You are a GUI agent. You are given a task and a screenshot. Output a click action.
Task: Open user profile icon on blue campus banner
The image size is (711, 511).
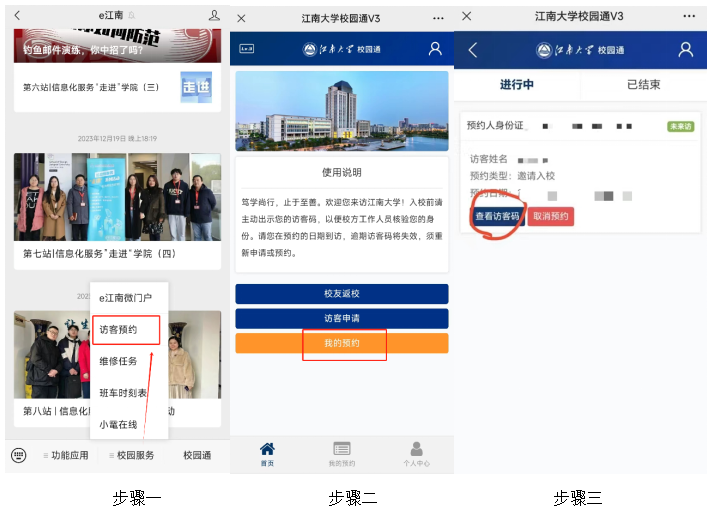[x=435, y=49]
